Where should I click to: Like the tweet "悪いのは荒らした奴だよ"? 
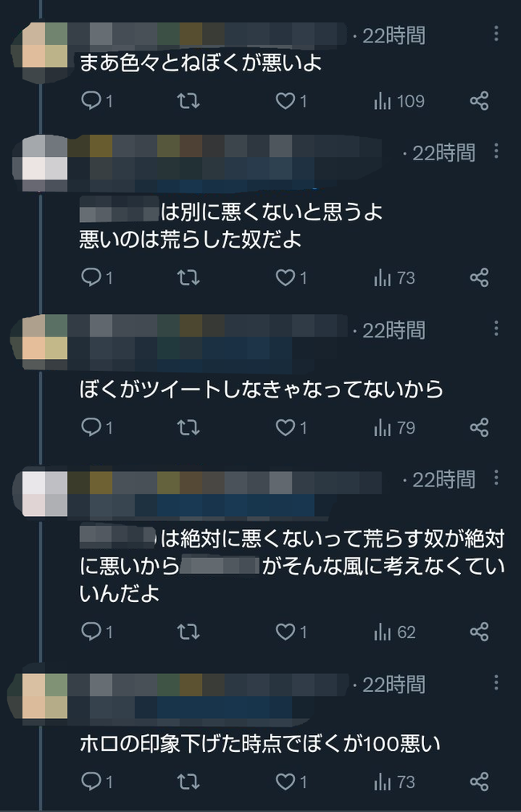(291, 278)
